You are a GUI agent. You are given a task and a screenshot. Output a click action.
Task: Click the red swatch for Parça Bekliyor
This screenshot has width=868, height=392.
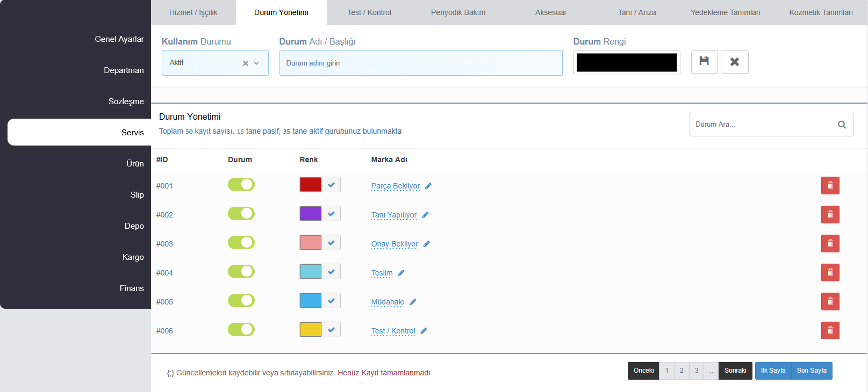pos(311,184)
